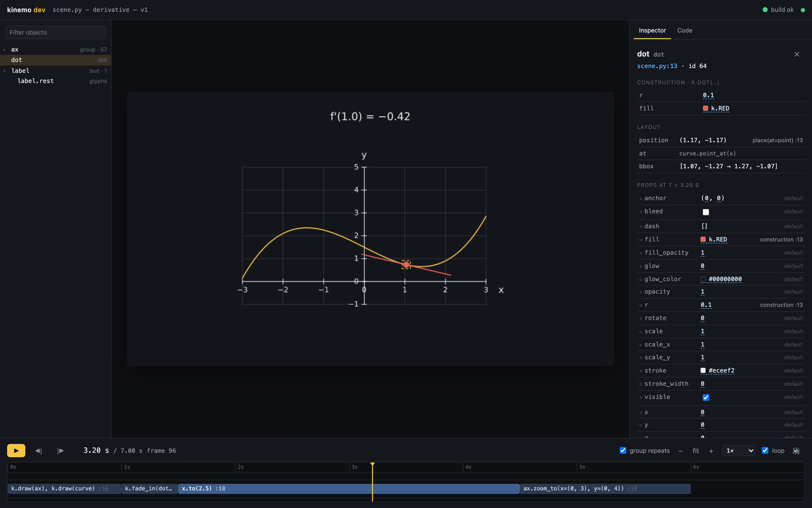Turn off the loop checkbox
Viewport: 812px width, 508px height.
point(765,450)
